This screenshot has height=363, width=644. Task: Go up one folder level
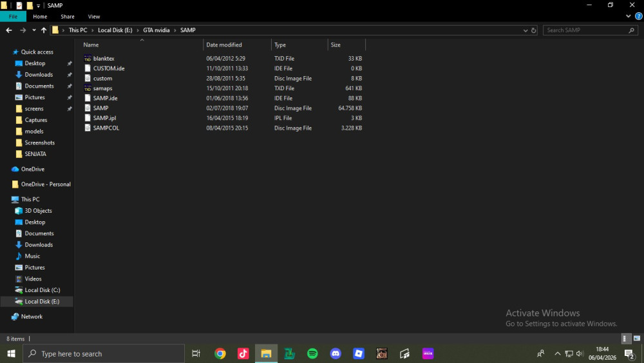pos(44,30)
